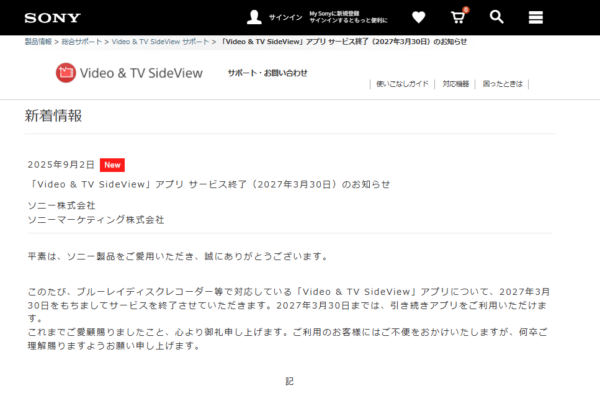Click サポート・お問い合わせ heading
This screenshot has height=406, width=600.
pyautogui.click(x=267, y=73)
